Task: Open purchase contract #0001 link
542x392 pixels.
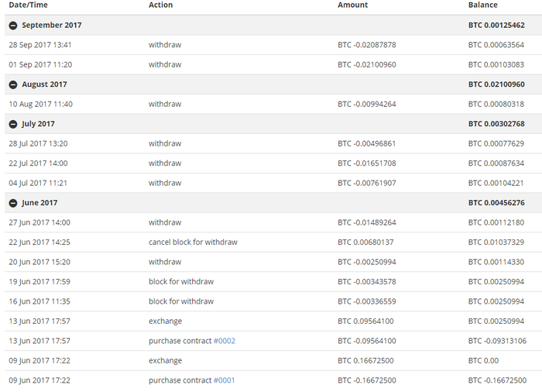Action: pos(224,380)
